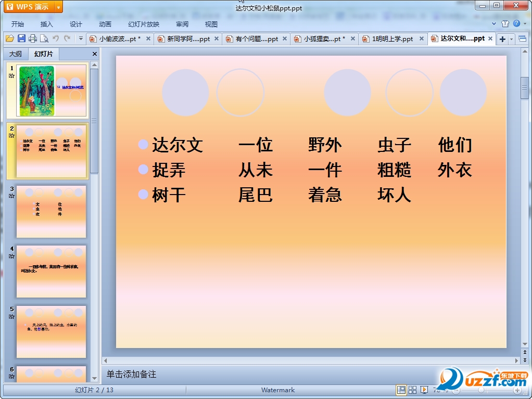
Task: Open the 审阅 menu
Action: pyautogui.click(x=182, y=24)
